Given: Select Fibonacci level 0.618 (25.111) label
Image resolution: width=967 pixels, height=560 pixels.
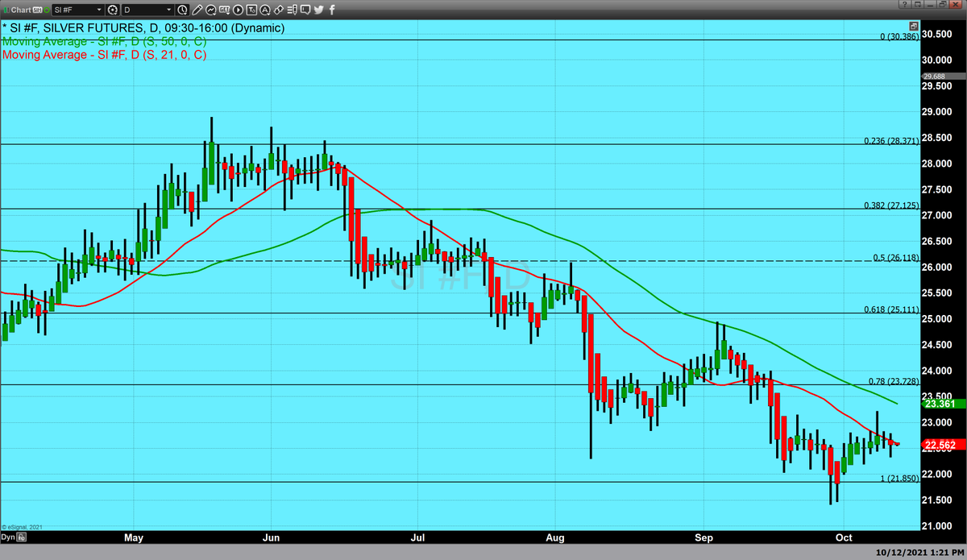Looking at the screenshot, I should pos(892,309).
